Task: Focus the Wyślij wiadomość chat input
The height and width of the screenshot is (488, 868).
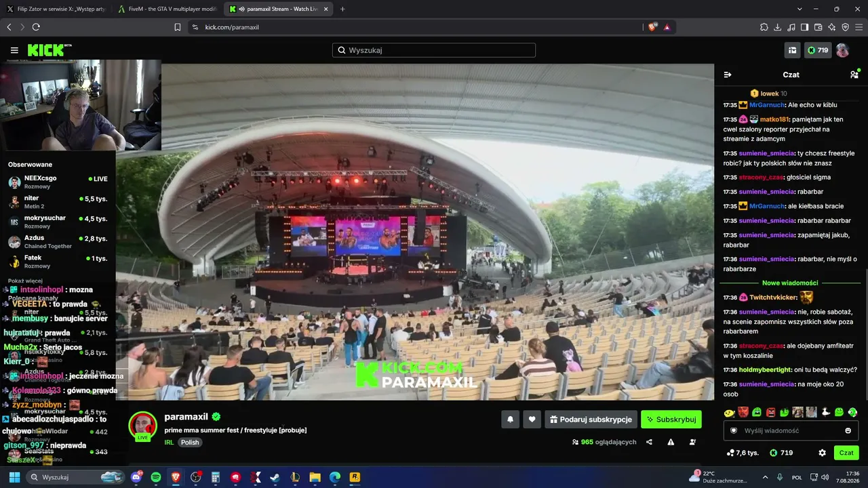Action: click(x=791, y=430)
